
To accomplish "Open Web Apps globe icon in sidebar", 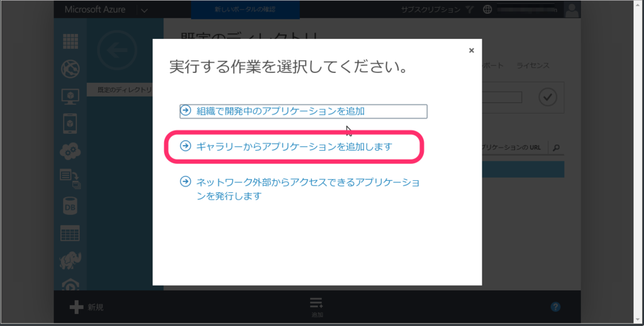I will (x=70, y=69).
